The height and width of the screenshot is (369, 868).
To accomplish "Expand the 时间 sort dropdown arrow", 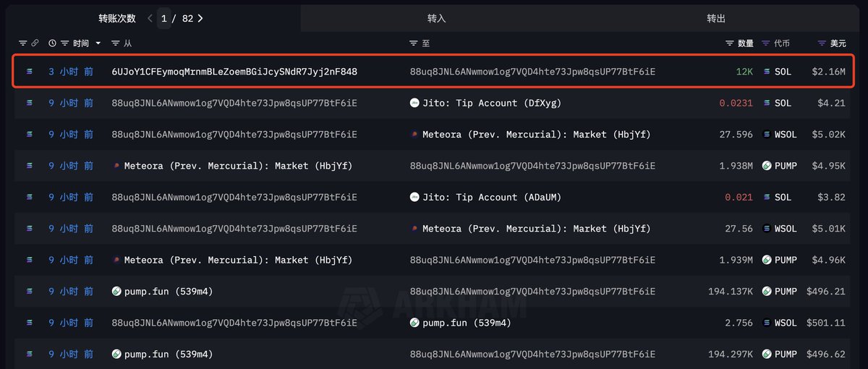I will [x=98, y=43].
